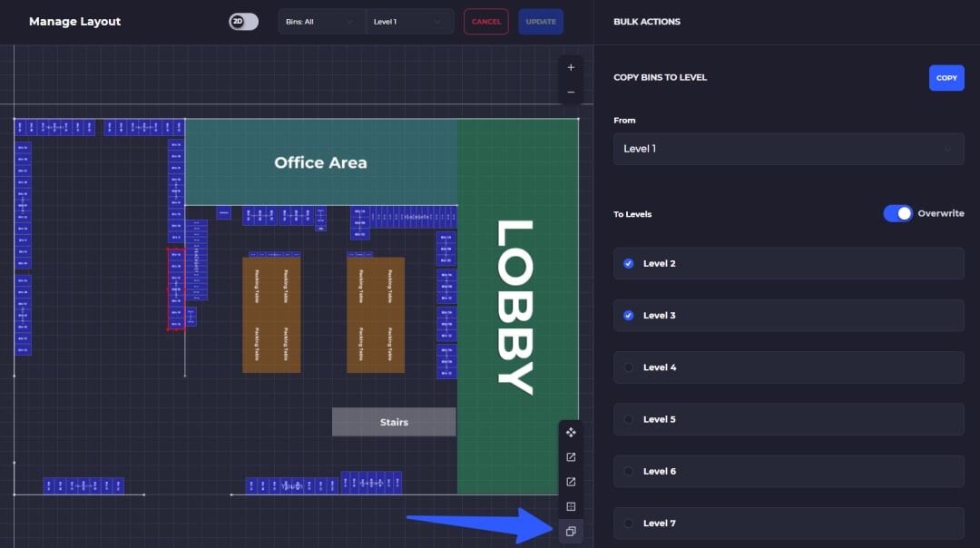Select the grid snap tool icon
Screen dimensions: 980x548
571,507
